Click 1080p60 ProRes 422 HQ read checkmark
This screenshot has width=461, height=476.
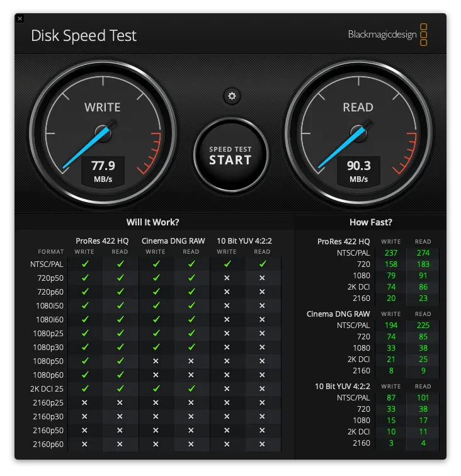click(120, 375)
